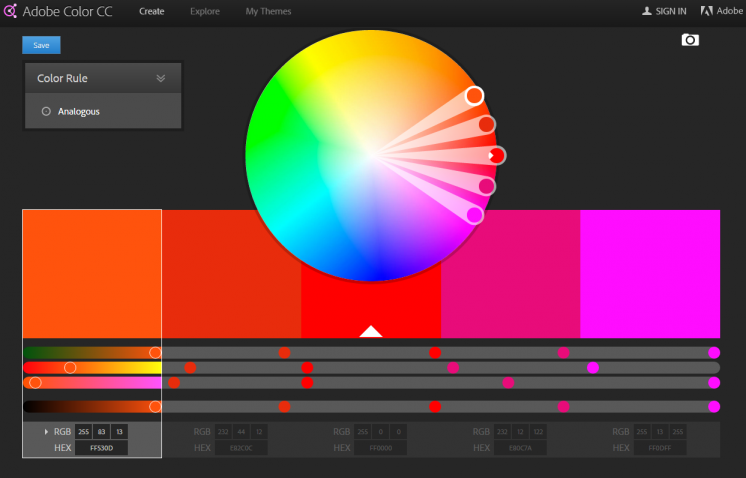Click the Adobe Color CC logo icon
Screen dimensions: 746x478
tap(10, 11)
